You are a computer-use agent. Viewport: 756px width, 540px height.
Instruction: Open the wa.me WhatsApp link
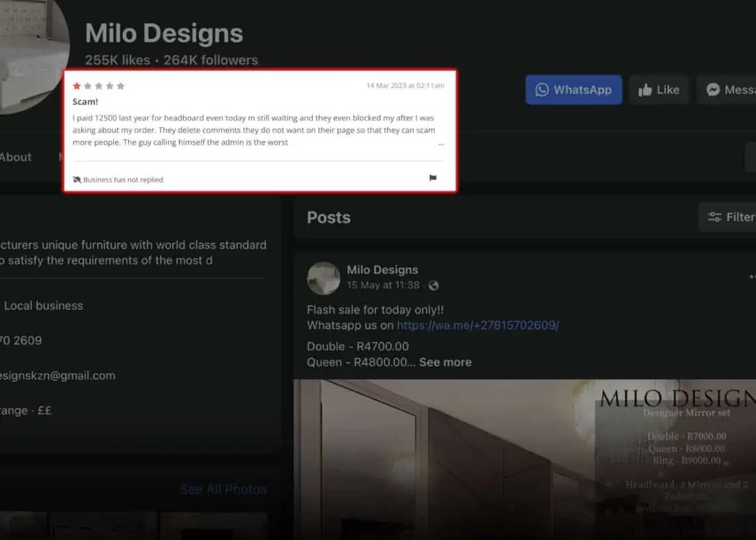coord(477,325)
